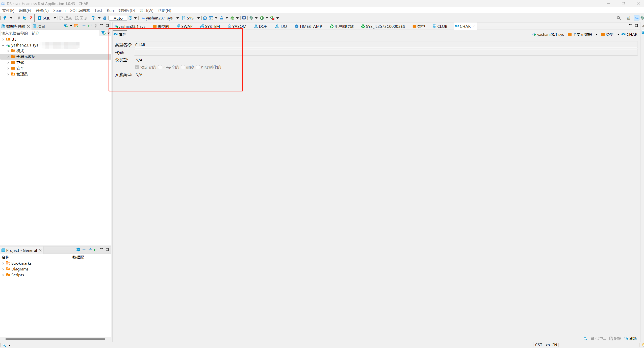Toggle the 不完全的 checkbox
Image resolution: width=644 pixels, height=348 pixels.
160,67
